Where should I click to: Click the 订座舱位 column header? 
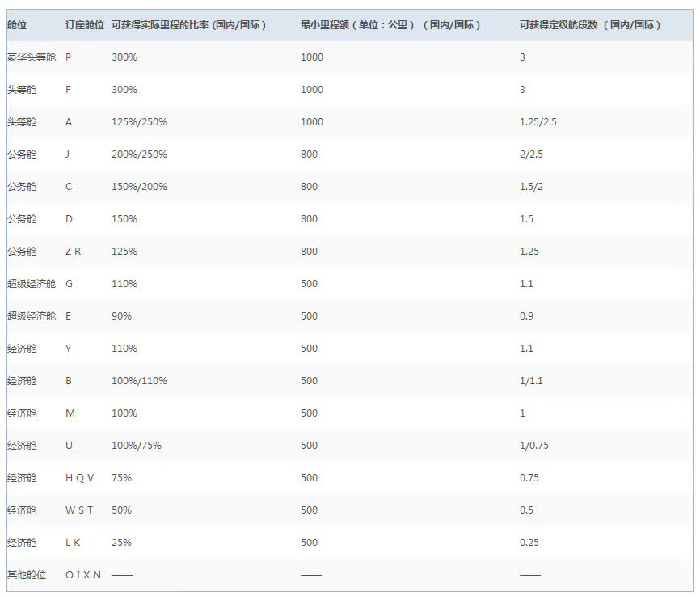(x=84, y=25)
